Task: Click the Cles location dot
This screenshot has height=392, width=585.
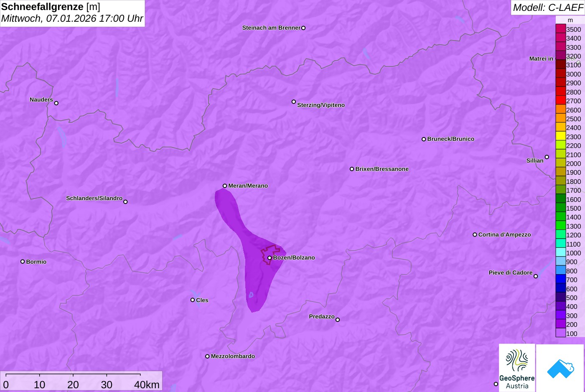Action: [x=193, y=300]
